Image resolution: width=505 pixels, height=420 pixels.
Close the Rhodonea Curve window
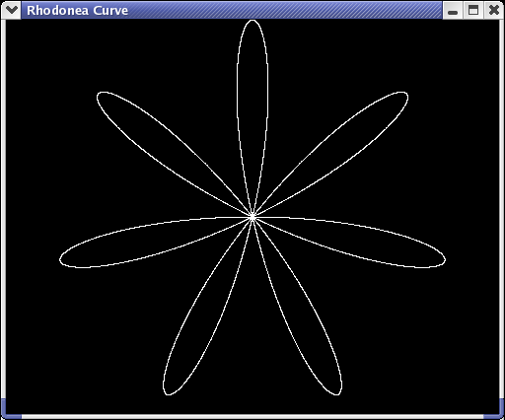(x=494, y=10)
